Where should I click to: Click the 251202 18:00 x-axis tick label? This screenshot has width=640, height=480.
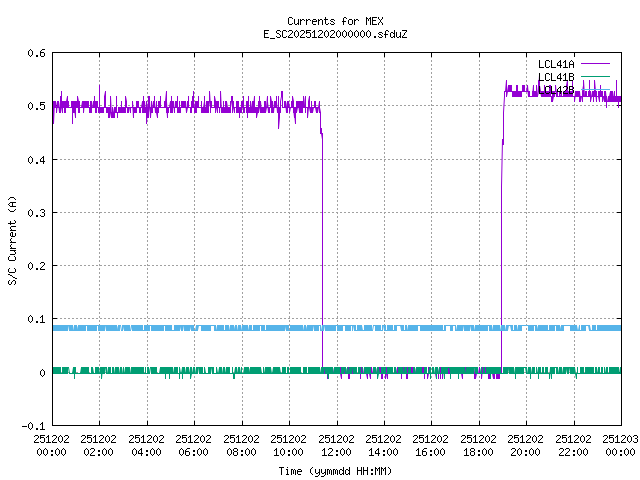[478, 445]
